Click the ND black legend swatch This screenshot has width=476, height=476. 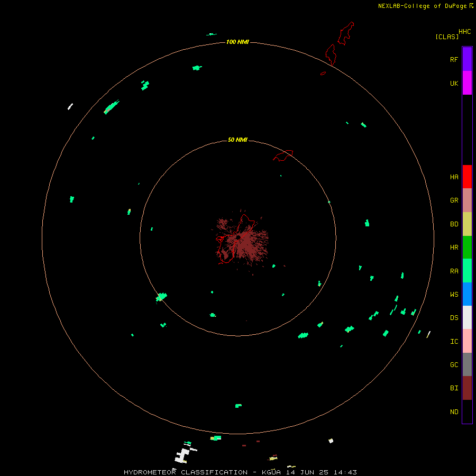[467, 411]
